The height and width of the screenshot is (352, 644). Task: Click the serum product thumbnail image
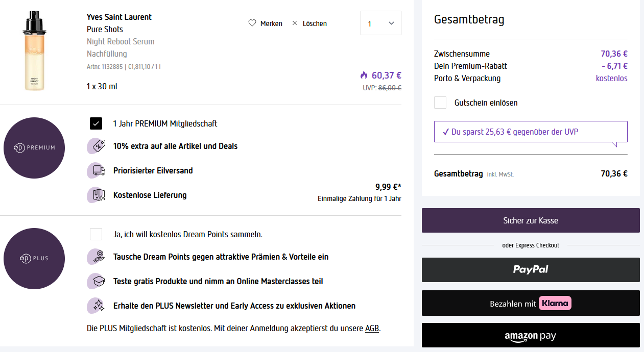[x=34, y=52]
